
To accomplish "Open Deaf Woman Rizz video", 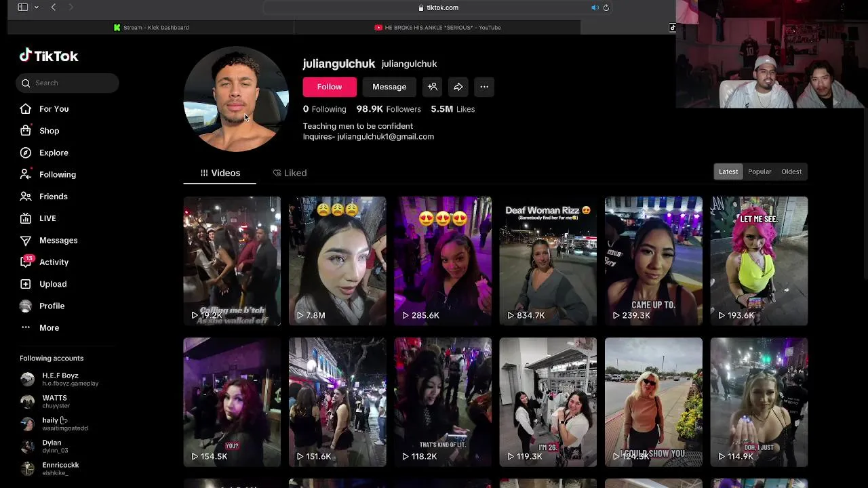I will point(548,261).
